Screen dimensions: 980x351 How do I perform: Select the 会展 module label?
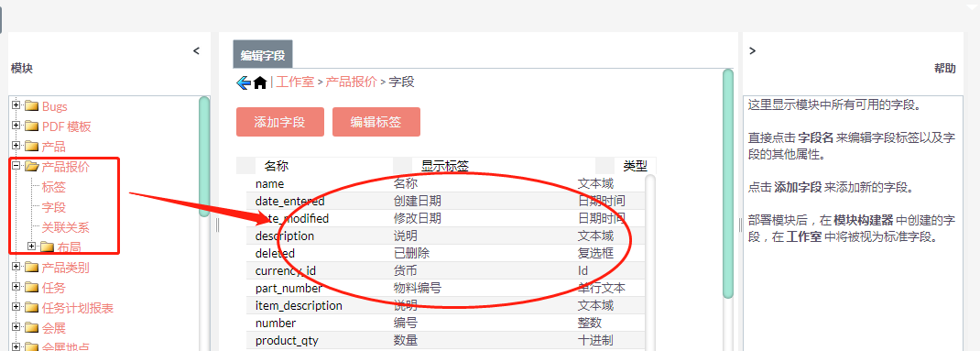click(54, 328)
